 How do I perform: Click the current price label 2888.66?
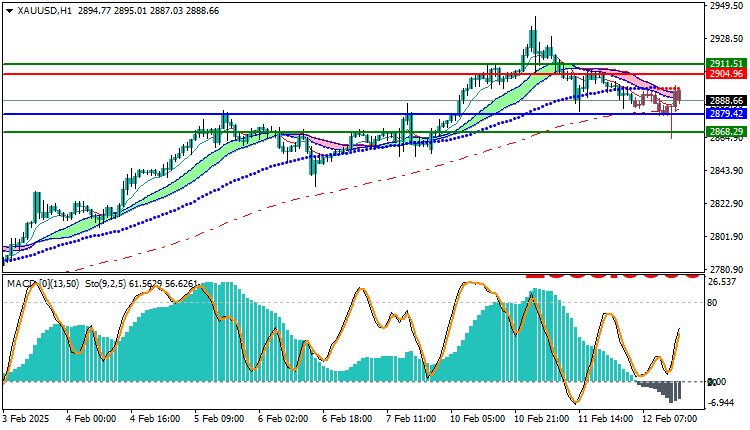tap(726, 100)
